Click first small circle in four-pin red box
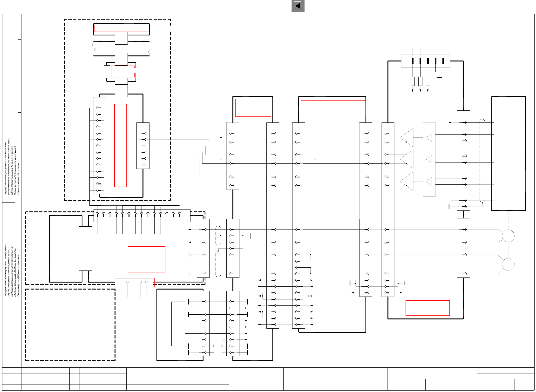Viewport: 536px width, 392px height. click(x=128, y=282)
